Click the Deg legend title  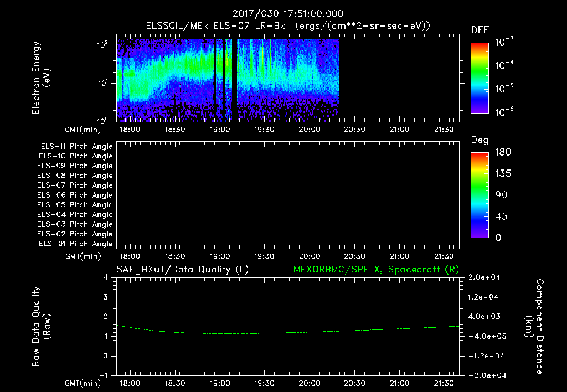pos(480,140)
